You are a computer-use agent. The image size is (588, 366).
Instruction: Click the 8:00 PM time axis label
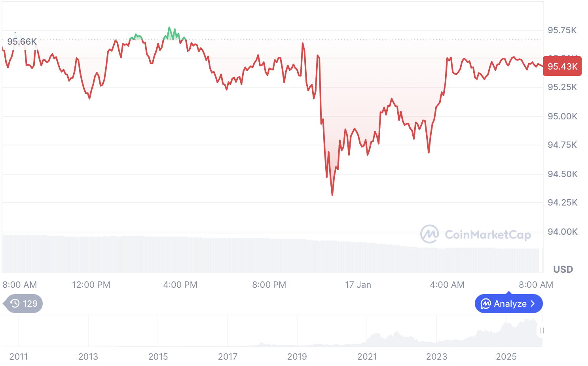pos(269,285)
